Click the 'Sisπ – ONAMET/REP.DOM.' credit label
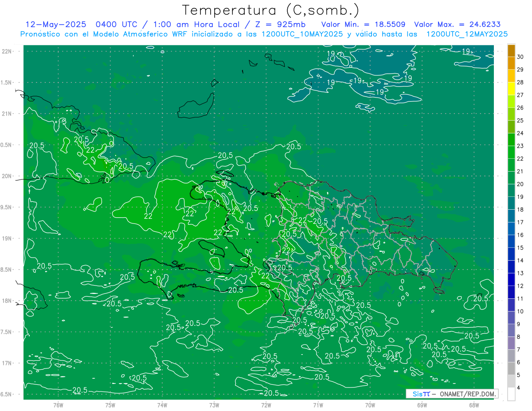The height and width of the screenshot is (411, 532). [452, 394]
